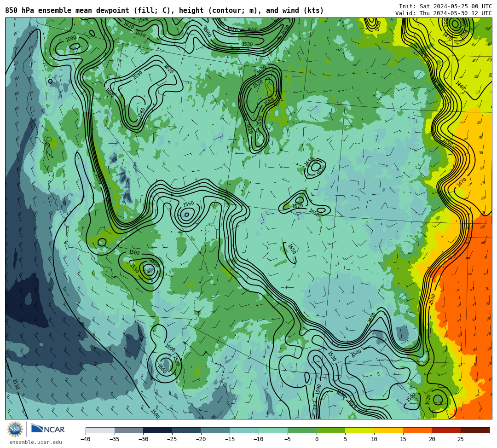Click the 15 colorbar tick label
Viewport: 497px width, 448px height.
403,439
